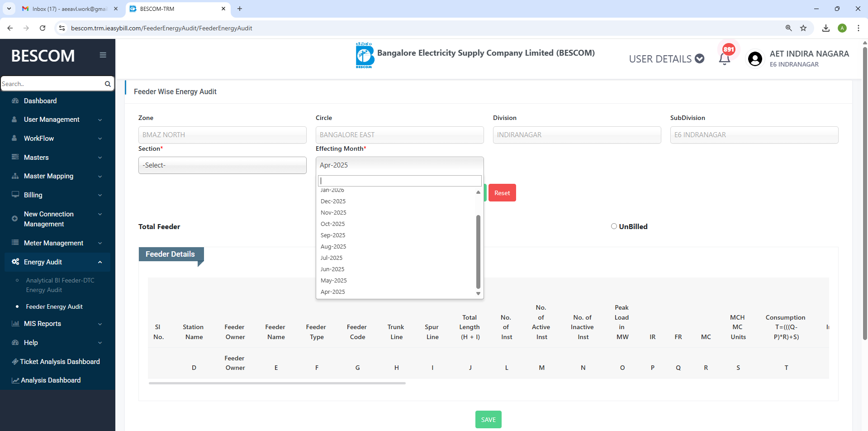The image size is (868, 431).
Task: Click the USER DETAILS arrow icon
Action: (x=700, y=58)
